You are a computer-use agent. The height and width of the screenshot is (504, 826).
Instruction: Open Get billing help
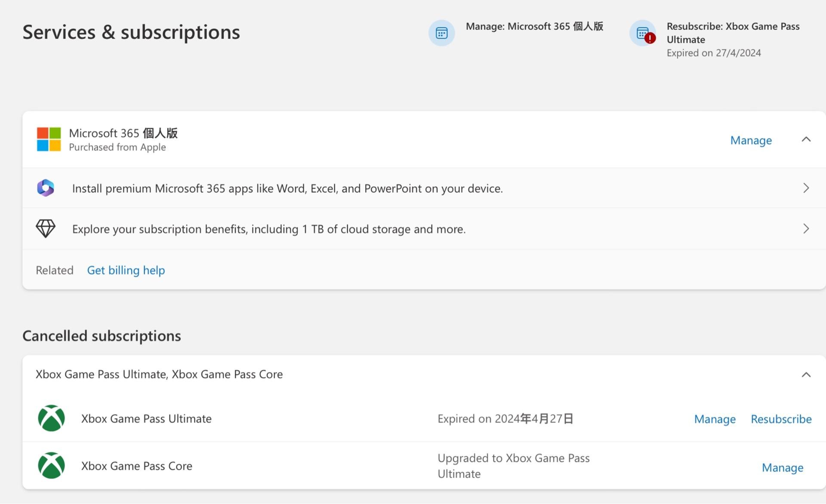click(x=126, y=270)
